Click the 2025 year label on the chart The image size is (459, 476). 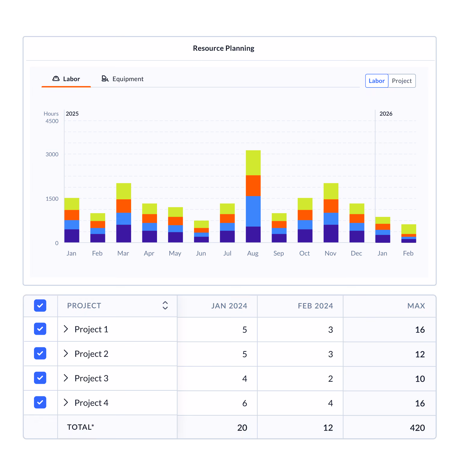pos(72,114)
